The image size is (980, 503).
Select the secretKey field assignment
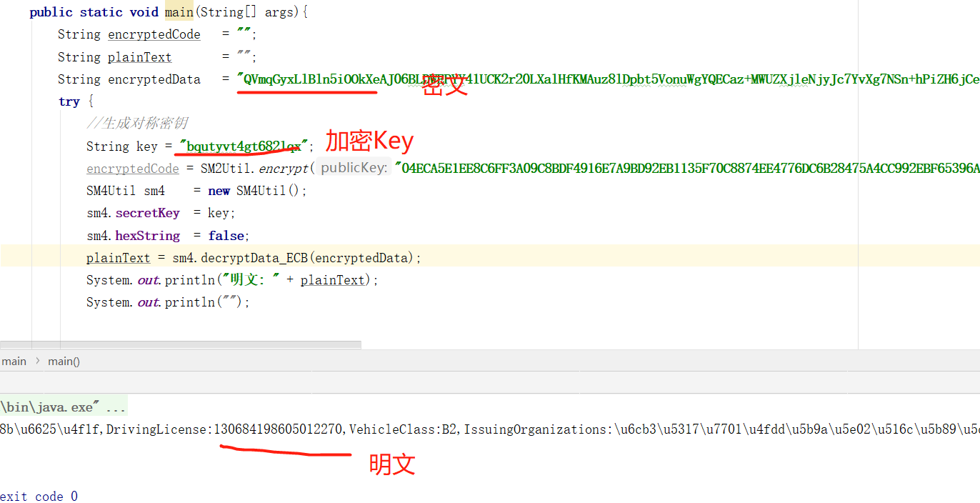(147, 212)
